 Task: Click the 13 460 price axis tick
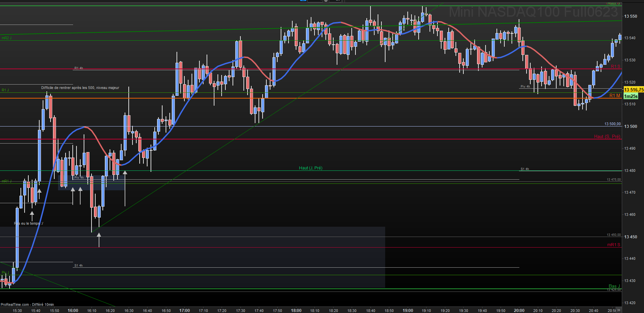pos(630,214)
